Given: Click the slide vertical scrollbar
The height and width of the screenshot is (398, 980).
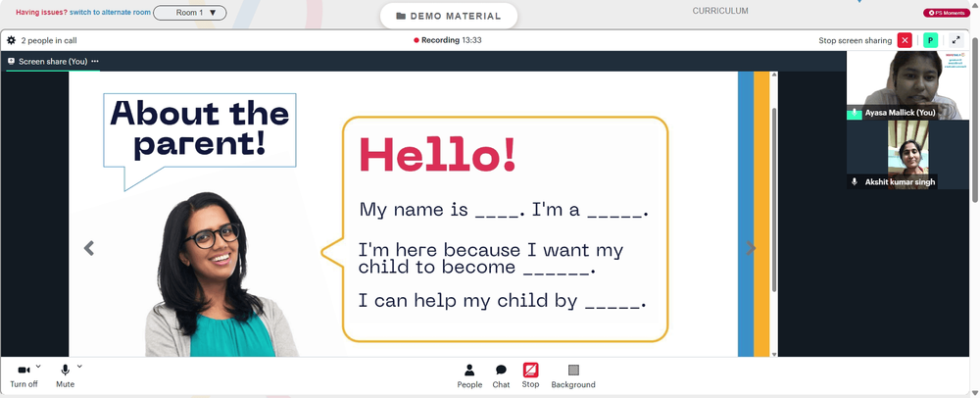Looking at the screenshot, I should 774,200.
